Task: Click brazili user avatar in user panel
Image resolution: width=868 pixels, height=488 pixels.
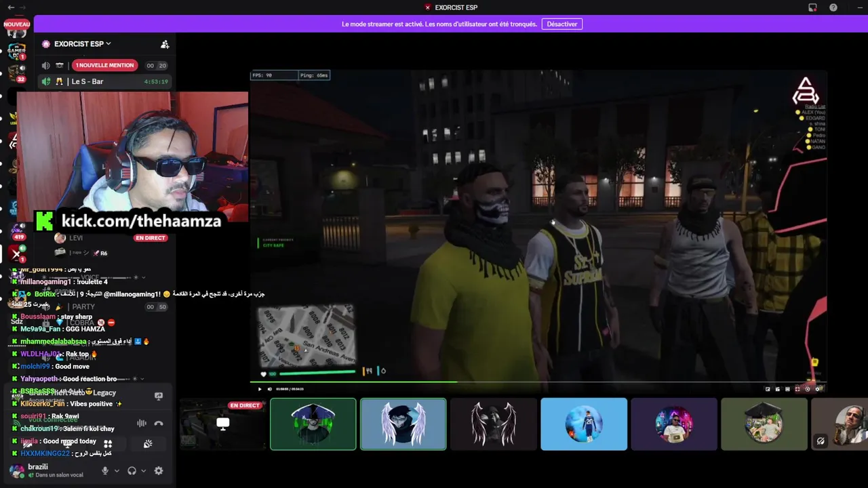Action: click(16, 470)
